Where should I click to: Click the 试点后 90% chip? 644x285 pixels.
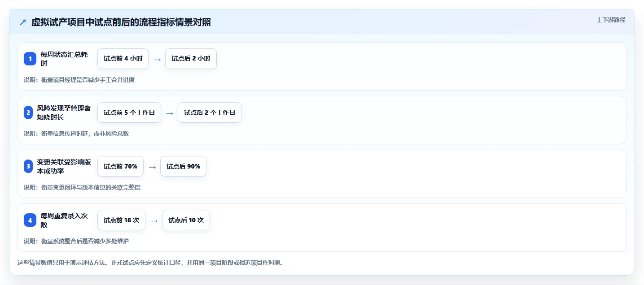(x=183, y=166)
